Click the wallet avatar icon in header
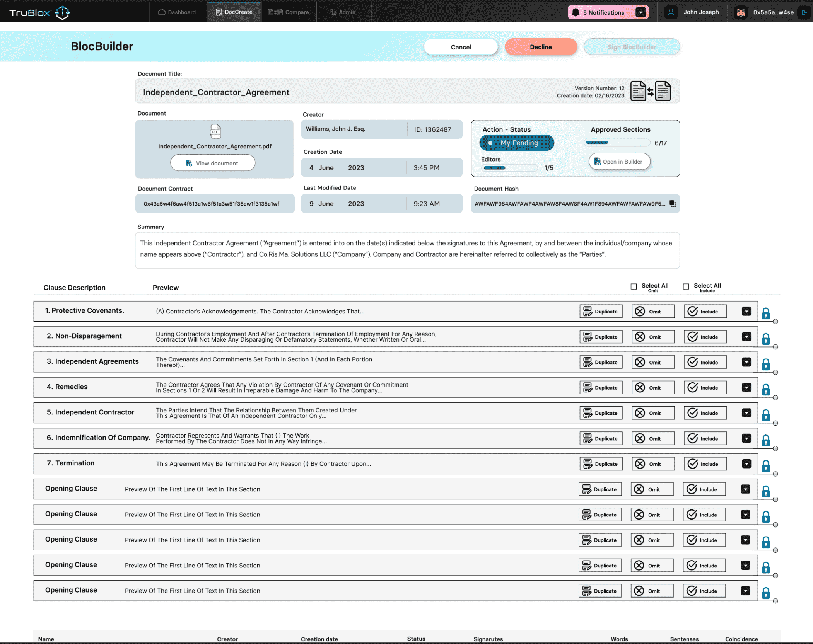The height and width of the screenshot is (644, 813). pyautogui.click(x=741, y=12)
